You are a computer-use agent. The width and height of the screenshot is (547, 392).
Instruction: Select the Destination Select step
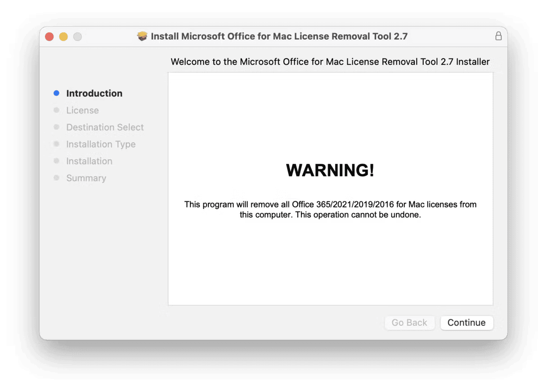pos(105,127)
